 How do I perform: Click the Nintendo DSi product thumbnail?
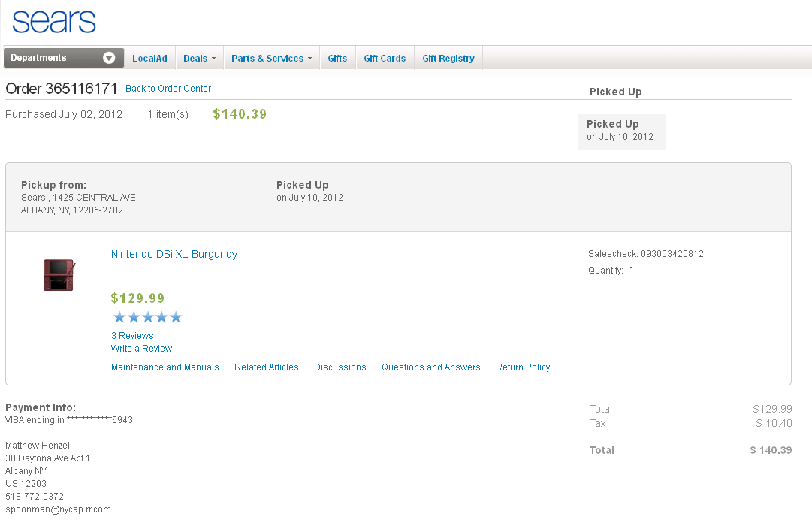tap(59, 275)
